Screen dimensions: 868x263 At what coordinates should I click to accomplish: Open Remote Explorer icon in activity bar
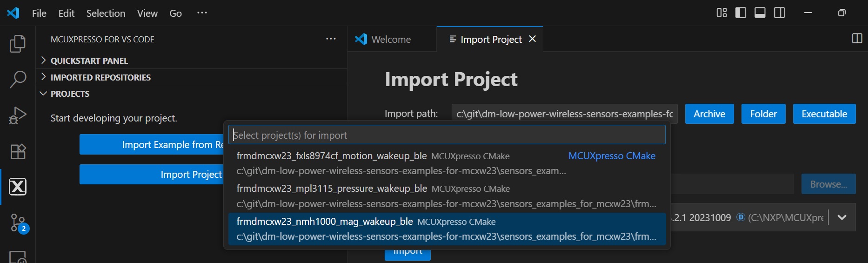(x=18, y=256)
